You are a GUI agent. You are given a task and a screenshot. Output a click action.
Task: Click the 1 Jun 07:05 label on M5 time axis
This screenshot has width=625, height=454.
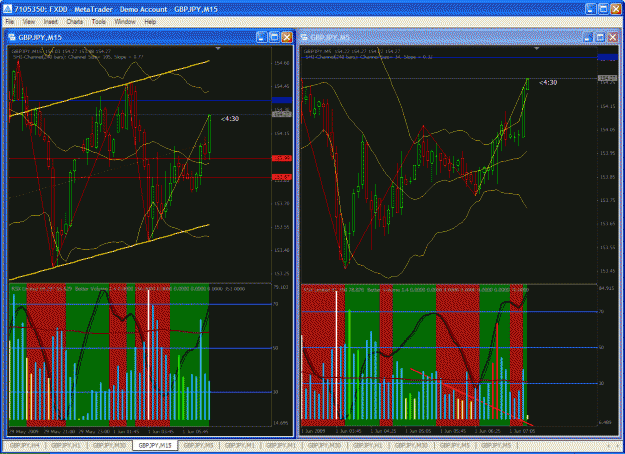[522, 431]
